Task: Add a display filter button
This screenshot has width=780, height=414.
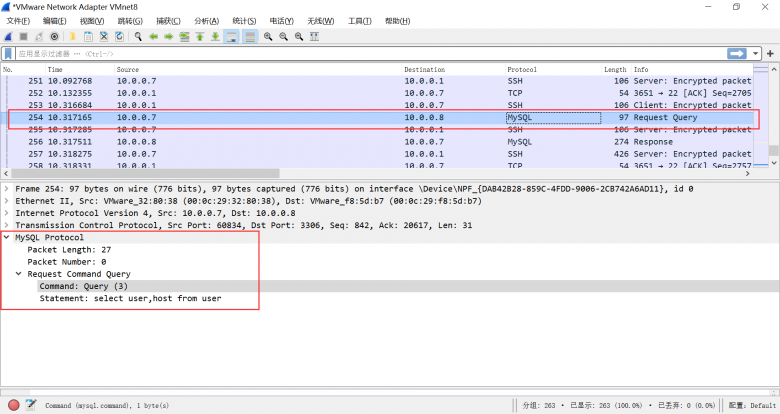Action: click(x=770, y=53)
